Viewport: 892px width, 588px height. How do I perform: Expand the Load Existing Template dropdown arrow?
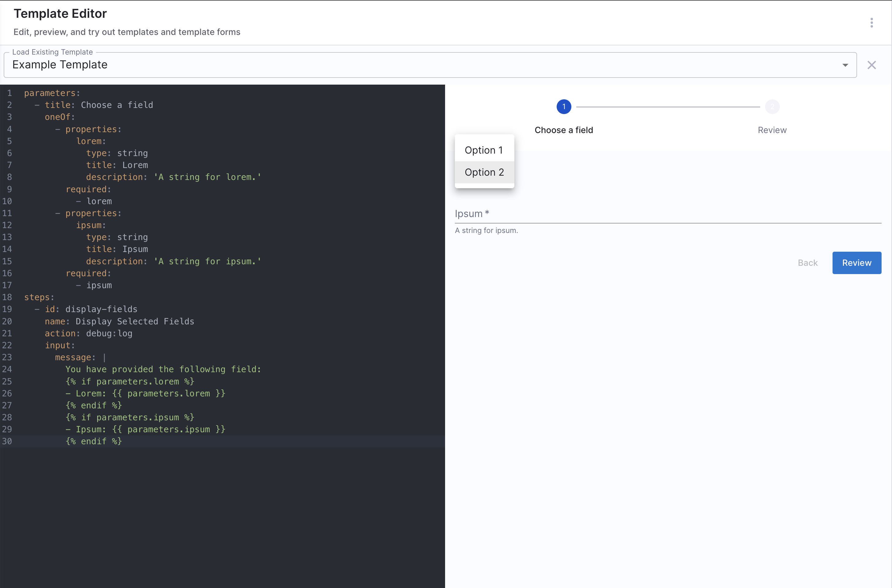click(845, 65)
